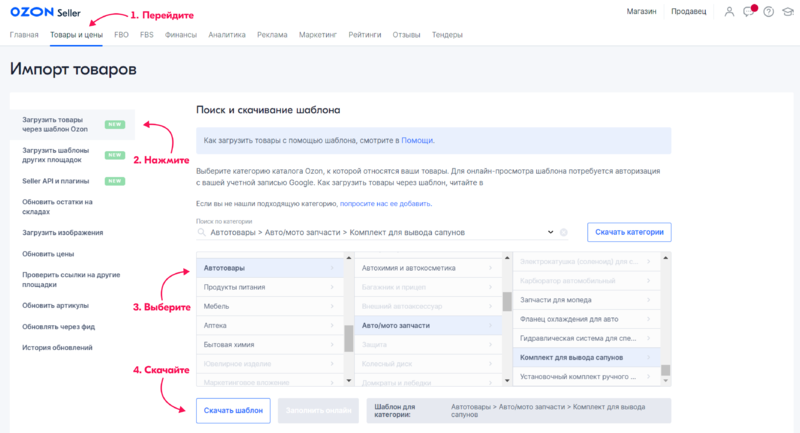Select Гидравлическая система для спе... item
This screenshot has width=800, height=433.
(x=586, y=338)
